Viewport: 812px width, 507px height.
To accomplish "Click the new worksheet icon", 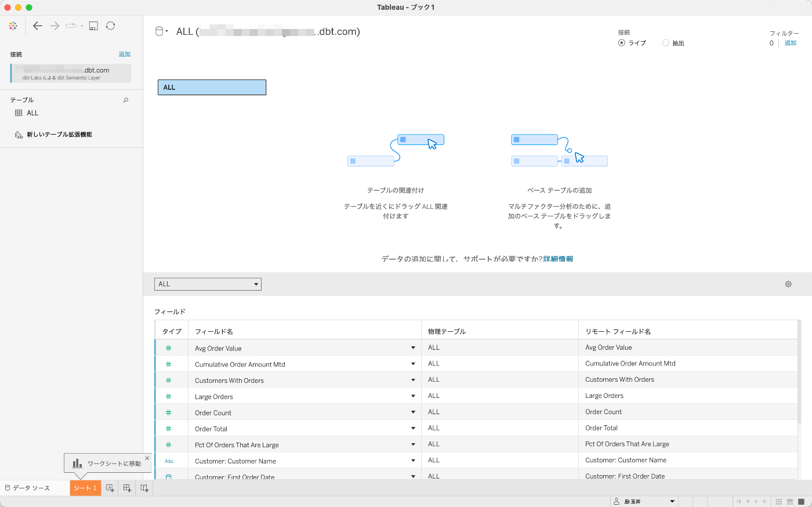I will (x=110, y=488).
